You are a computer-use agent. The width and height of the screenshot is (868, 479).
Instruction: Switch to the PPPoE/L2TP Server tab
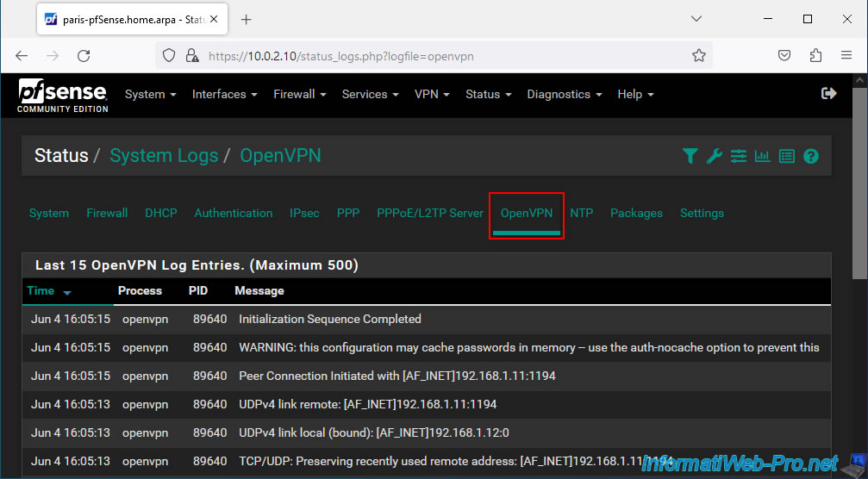click(x=430, y=214)
